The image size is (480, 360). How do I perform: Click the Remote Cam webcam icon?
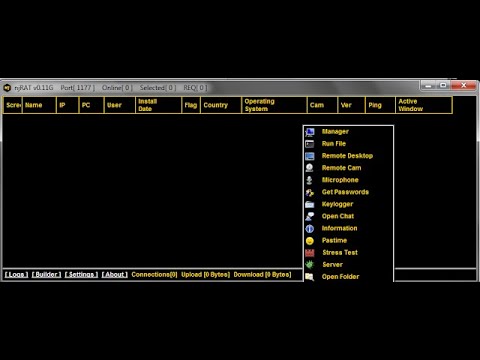tap(310, 168)
